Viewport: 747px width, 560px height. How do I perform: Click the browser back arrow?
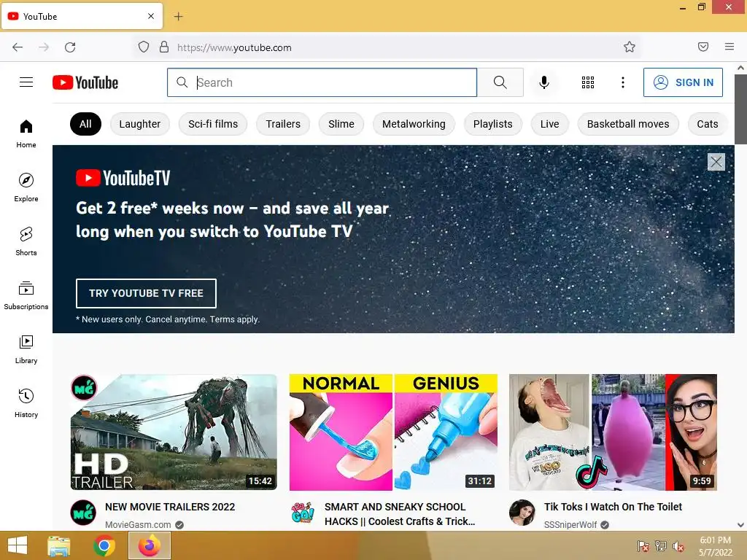18,47
